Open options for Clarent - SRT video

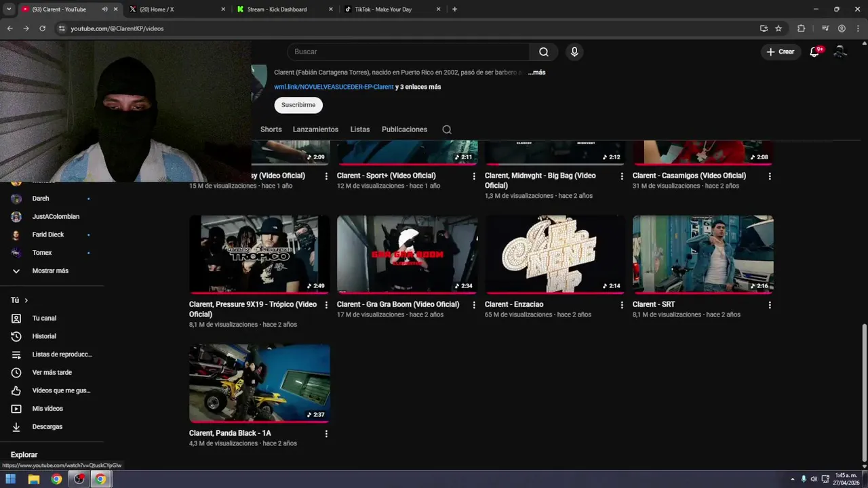[770, 305]
